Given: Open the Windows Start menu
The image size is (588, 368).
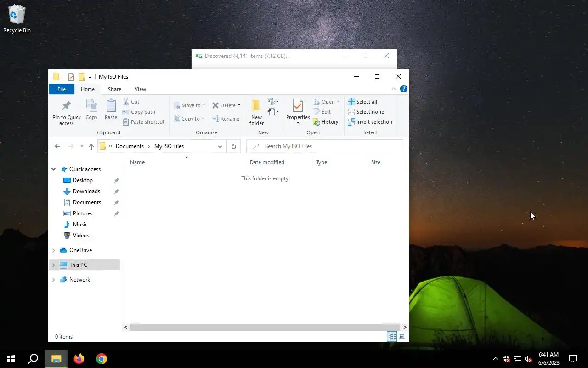Looking at the screenshot, I should pos(11,359).
